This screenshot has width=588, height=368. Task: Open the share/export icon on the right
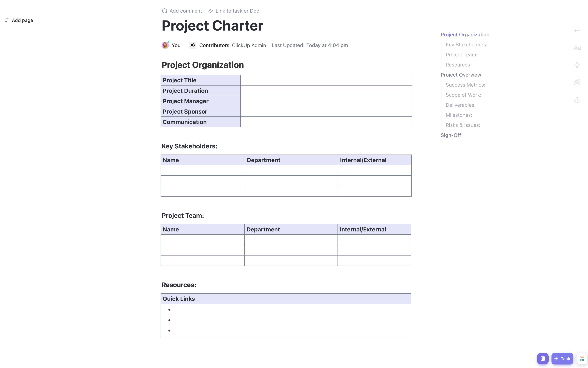pyautogui.click(x=577, y=100)
